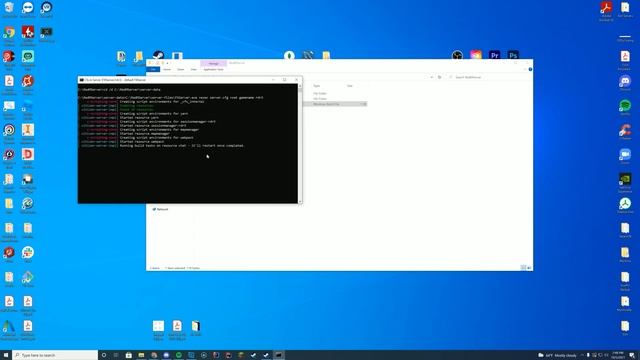Viewport: 640px width, 360px height.
Task: Open the Adobe Acrobat desktop icon
Action: [x=606, y=8]
